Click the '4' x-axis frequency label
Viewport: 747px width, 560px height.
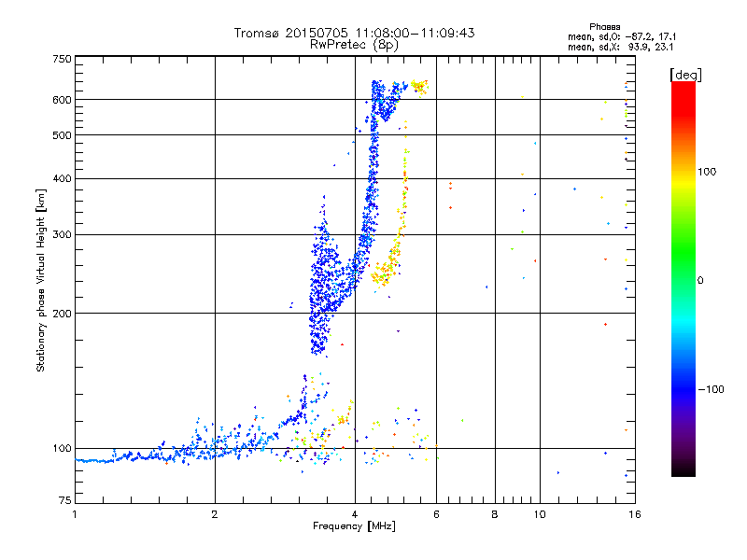pyautogui.click(x=355, y=514)
